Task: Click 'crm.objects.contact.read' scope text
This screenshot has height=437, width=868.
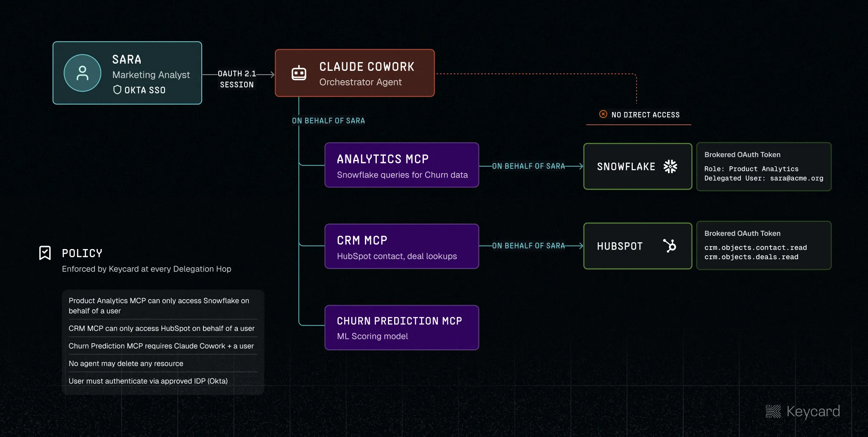Action: pos(755,247)
